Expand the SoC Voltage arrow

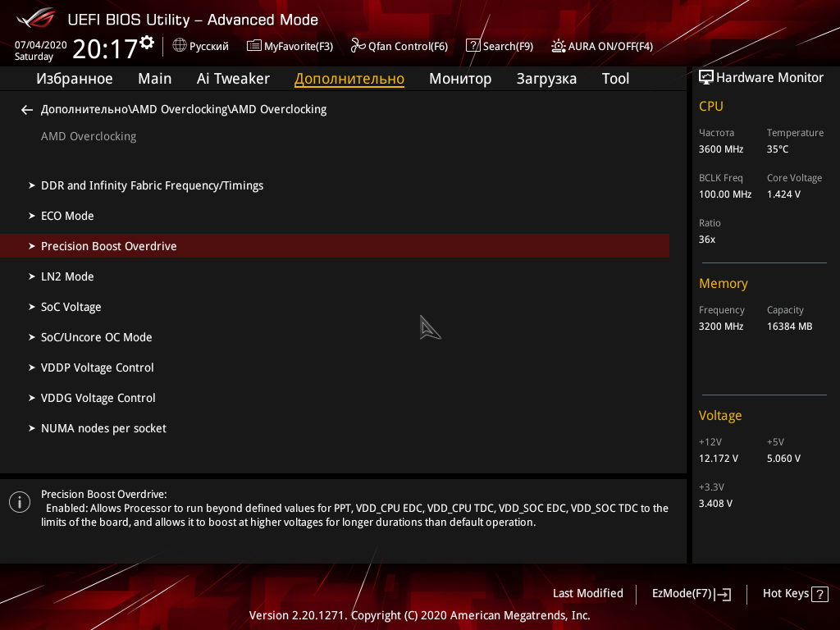[x=32, y=307]
